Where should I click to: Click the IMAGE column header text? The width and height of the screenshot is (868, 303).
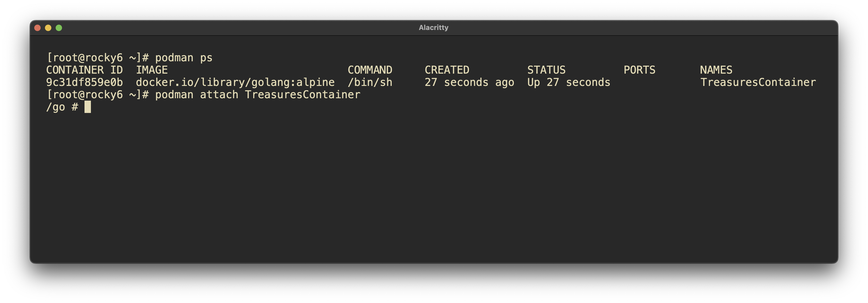152,70
